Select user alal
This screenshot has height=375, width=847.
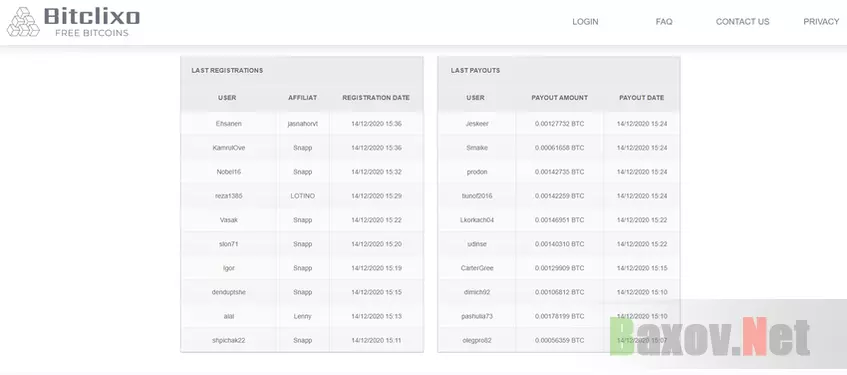pos(228,316)
